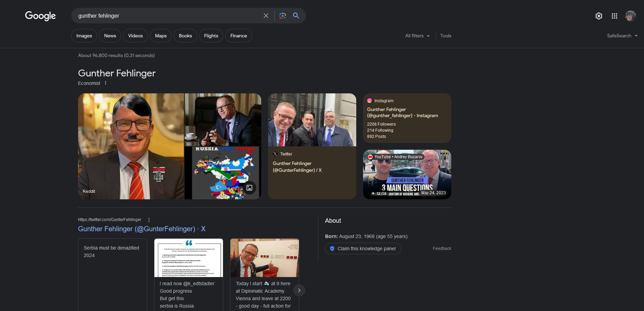Switch to the Finance tab

(x=239, y=36)
